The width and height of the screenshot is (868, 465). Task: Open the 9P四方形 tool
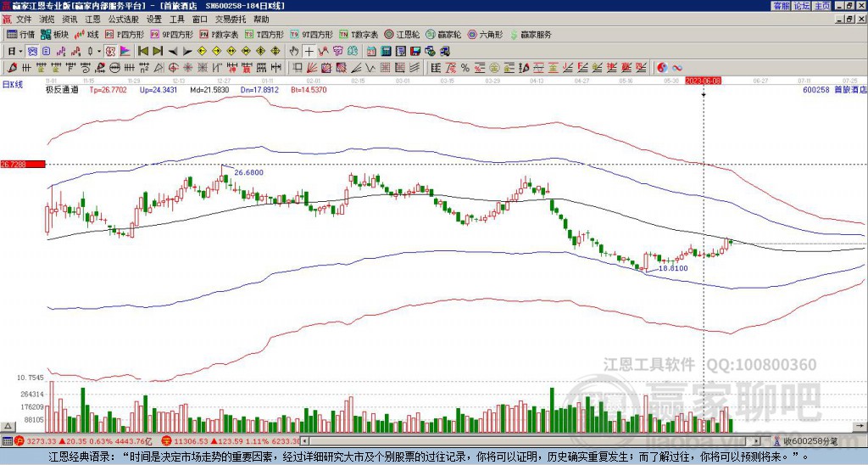click(x=171, y=34)
